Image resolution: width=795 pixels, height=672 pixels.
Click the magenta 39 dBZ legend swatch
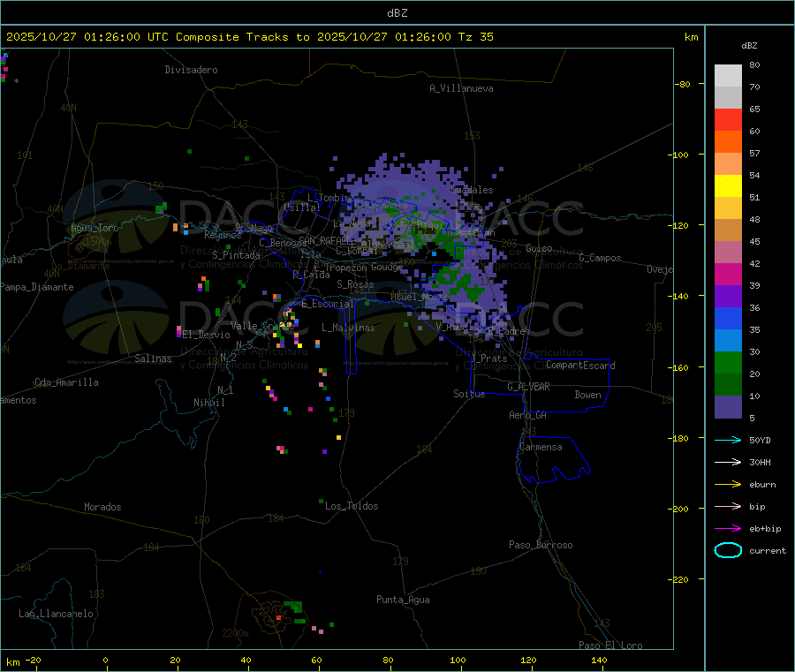[728, 274]
